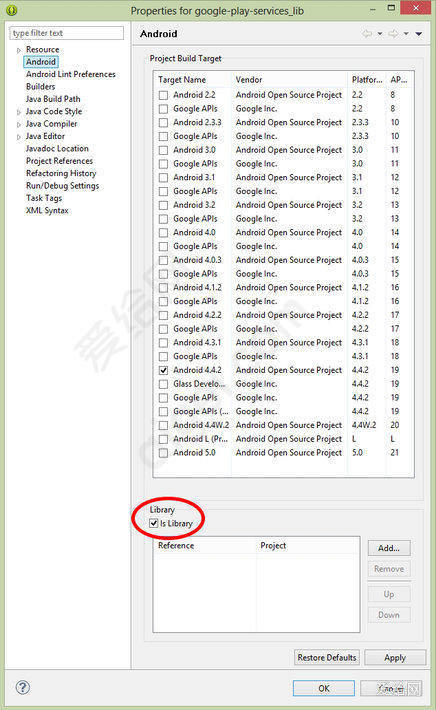Select Java Build Path in the tree
The width and height of the screenshot is (436, 710).
(53, 99)
